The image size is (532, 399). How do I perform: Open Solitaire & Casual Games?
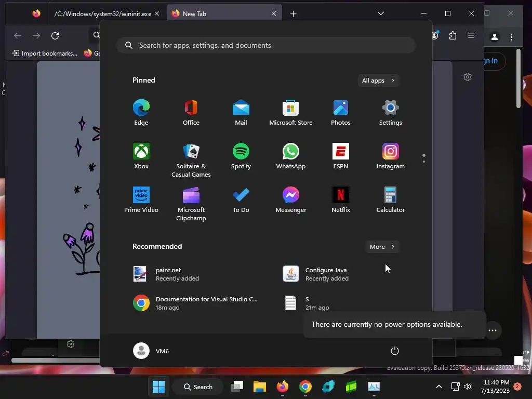[191, 160]
